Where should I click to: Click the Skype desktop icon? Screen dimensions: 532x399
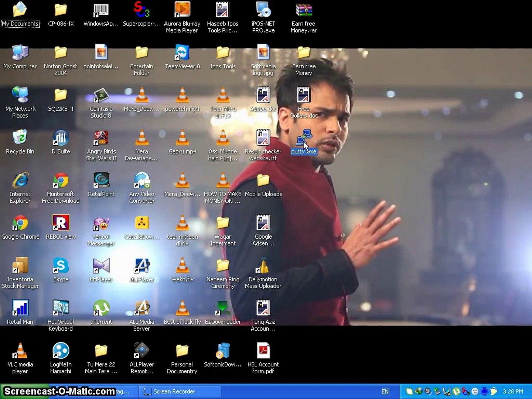61,266
